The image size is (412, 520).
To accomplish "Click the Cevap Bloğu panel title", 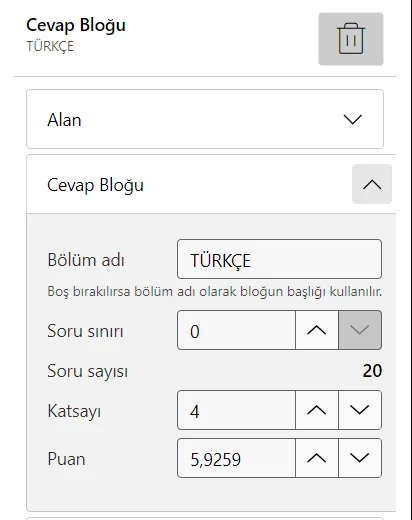I will (x=76, y=25).
